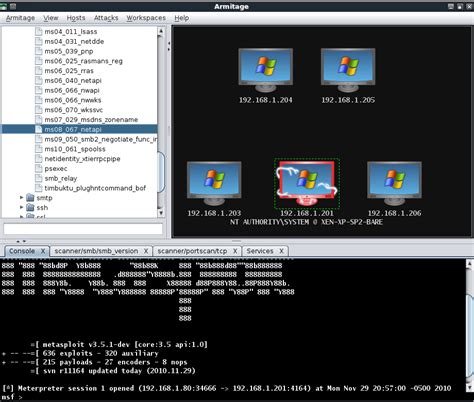The width and height of the screenshot is (474, 402).
Task: Click console scrollbar up arrow
Action: pyautogui.click(x=470, y=263)
